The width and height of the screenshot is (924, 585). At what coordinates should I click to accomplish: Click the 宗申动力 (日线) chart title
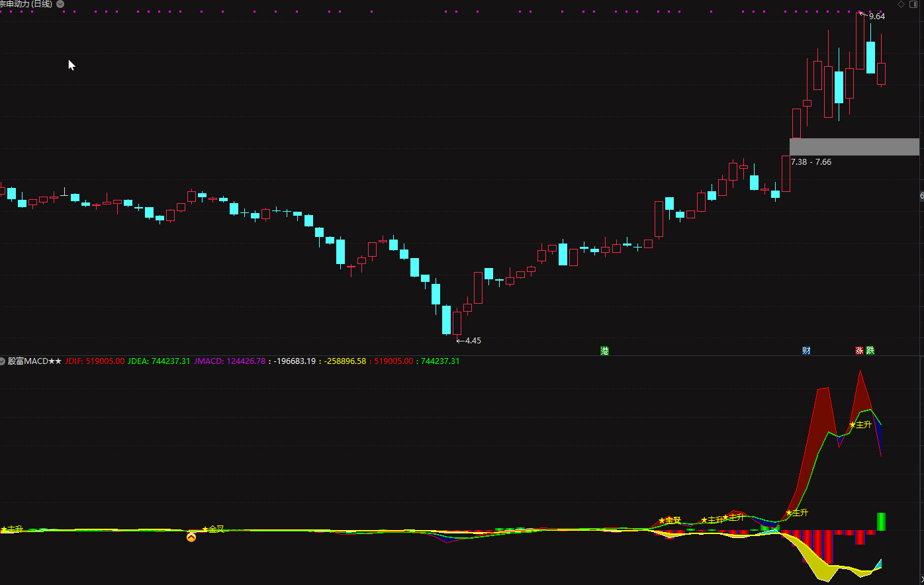click(26, 4)
